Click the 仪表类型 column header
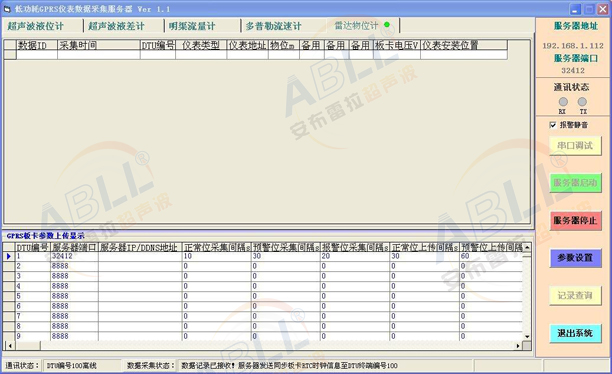The height and width of the screenshot is (374, 612). (x=201, y=45)
